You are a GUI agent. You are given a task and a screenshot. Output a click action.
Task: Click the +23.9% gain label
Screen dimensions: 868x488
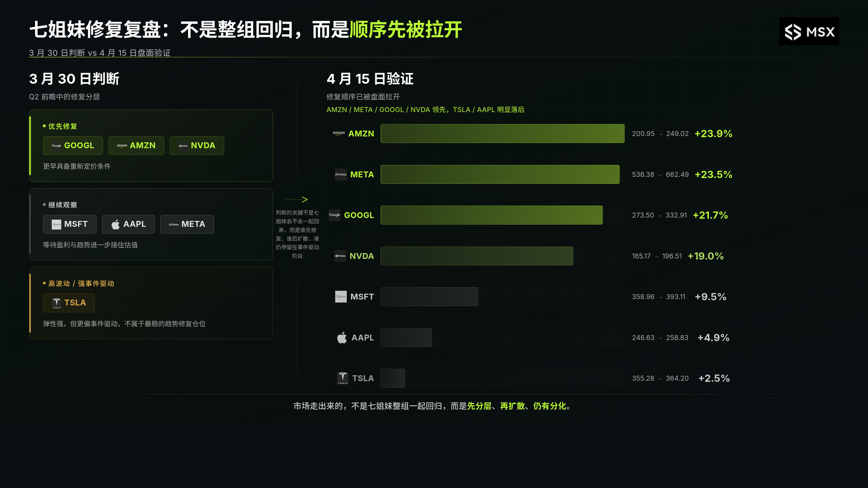pos(713,134)
